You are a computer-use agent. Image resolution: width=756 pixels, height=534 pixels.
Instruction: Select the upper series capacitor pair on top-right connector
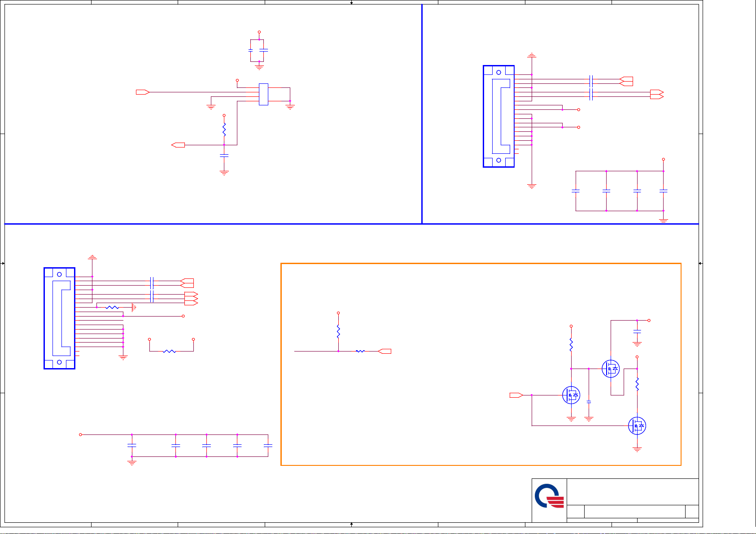tap(591, 81)
